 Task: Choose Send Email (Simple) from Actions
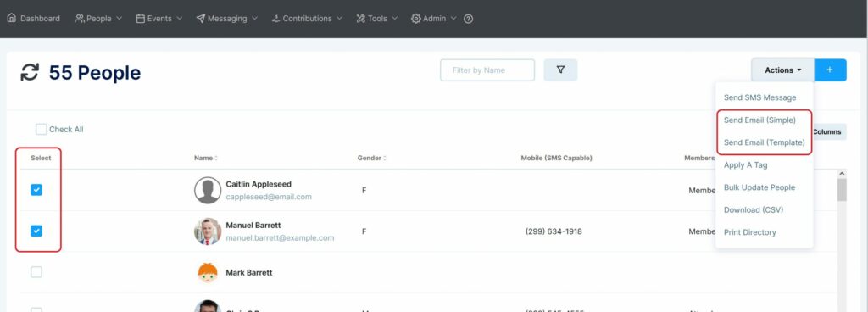(x=759, y=120)
